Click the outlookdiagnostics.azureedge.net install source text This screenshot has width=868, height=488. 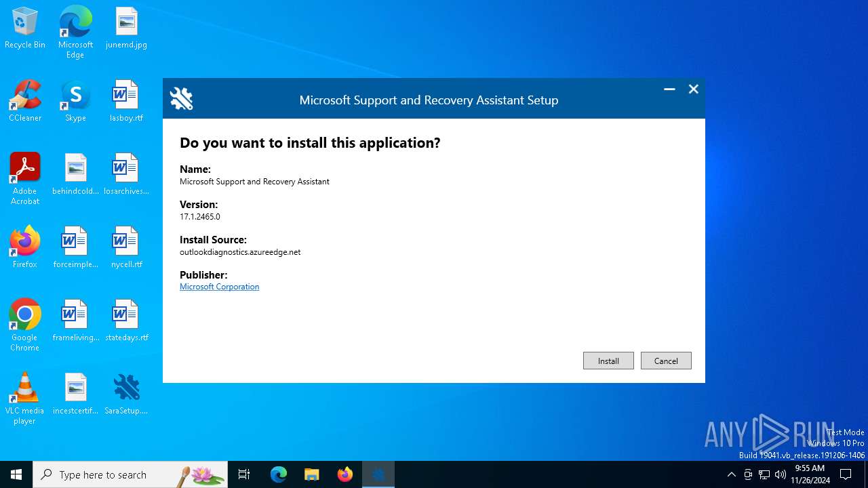pyautogui.click(x=240, y=252)
